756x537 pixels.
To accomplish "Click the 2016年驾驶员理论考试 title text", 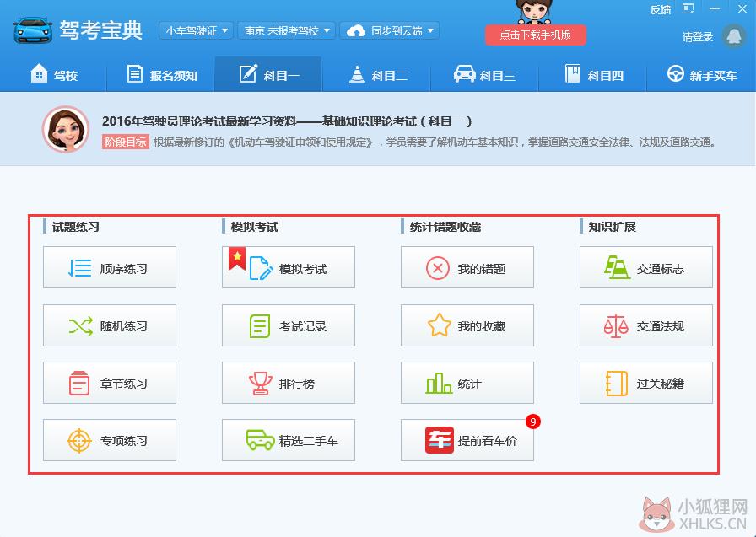I will [286, 121].
